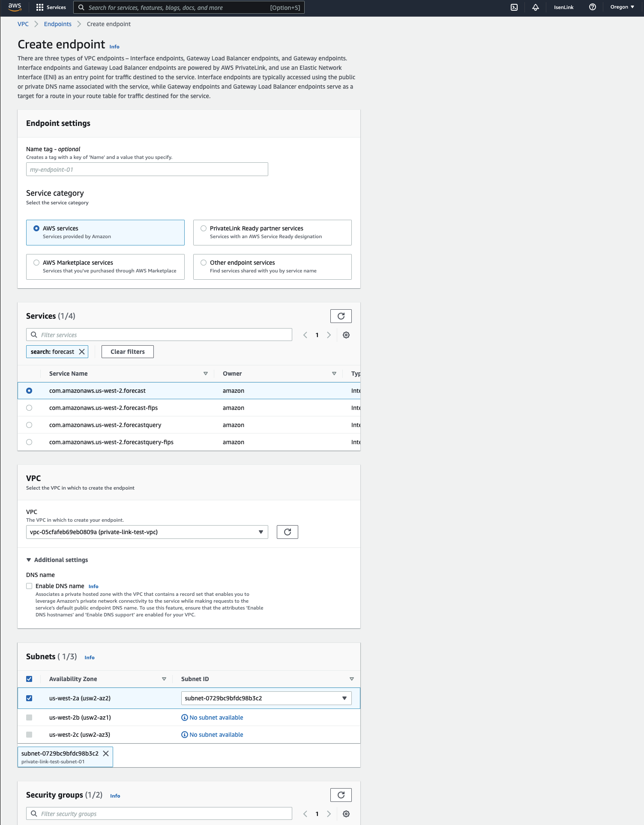Open the Oregon region selector

[x=622, y=7]
